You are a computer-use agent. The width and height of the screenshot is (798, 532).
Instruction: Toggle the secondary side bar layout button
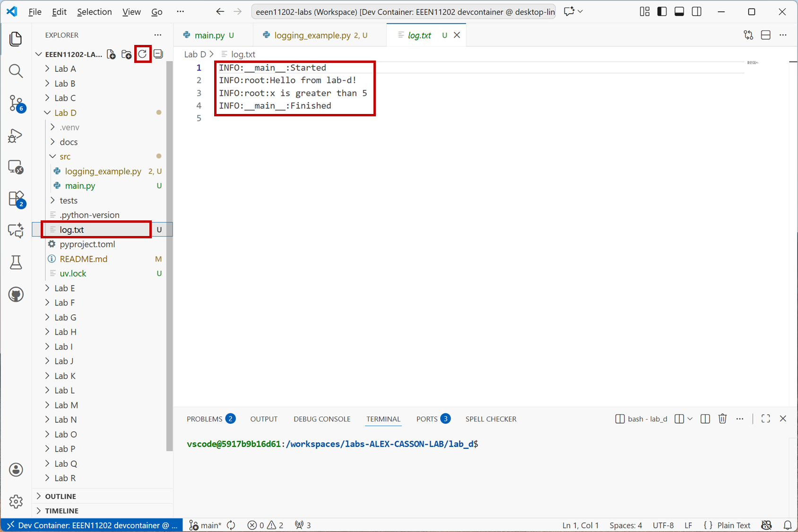click(696, 12)
